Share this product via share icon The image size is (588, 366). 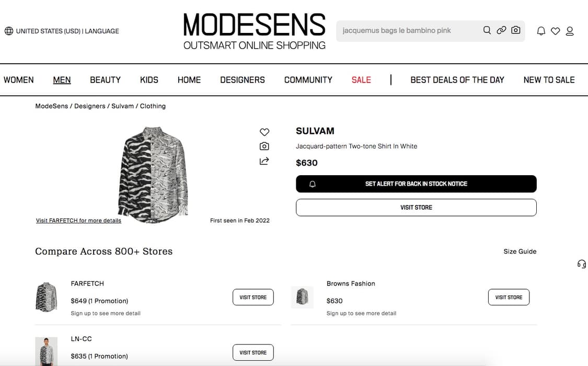click(264, 161)
